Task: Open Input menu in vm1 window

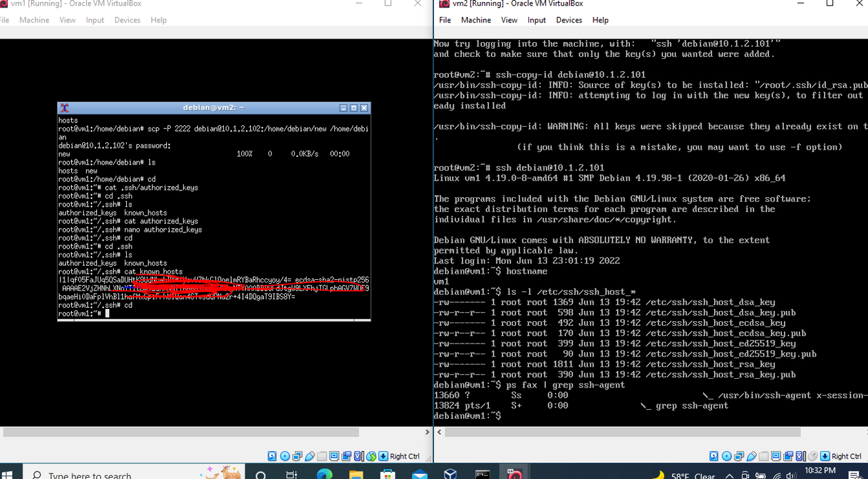Action: coord(95,20)
